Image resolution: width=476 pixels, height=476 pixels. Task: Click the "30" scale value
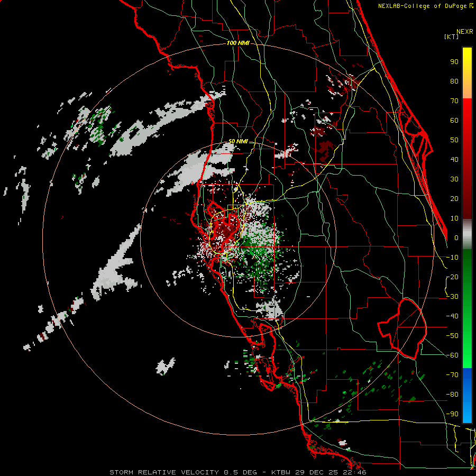point(454,179)
